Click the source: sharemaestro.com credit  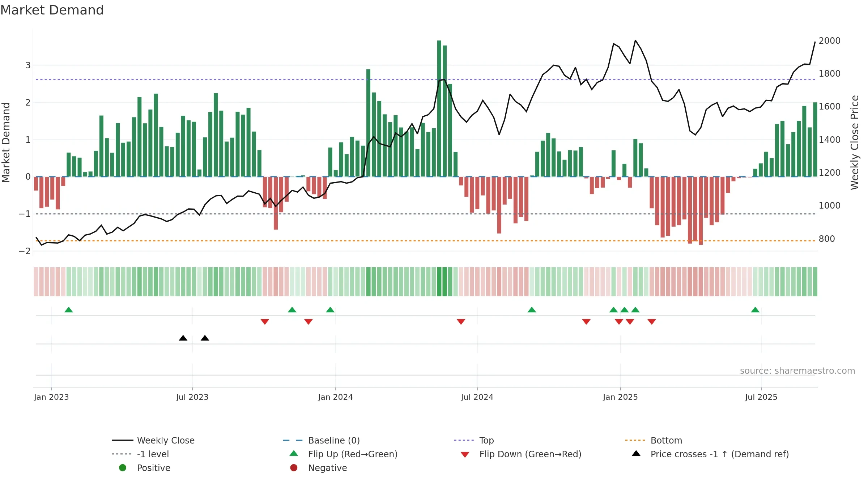point(797,371)
